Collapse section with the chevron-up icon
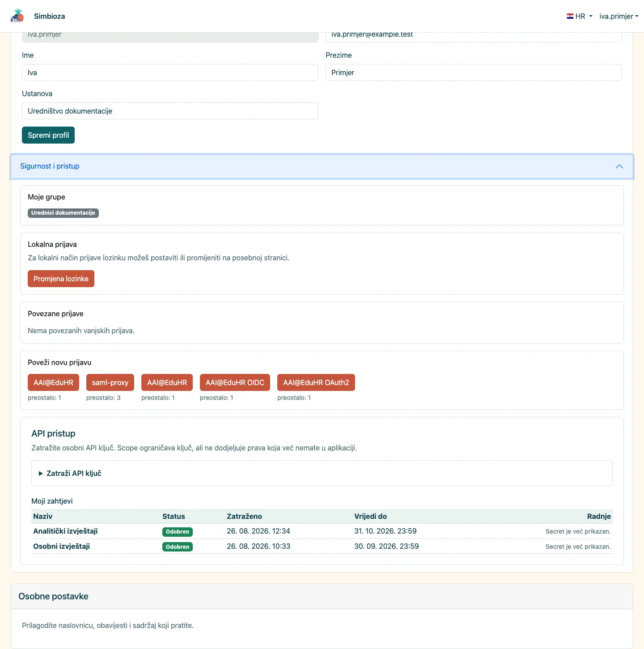This screenshot has width=644, height=649. point(619,166)
